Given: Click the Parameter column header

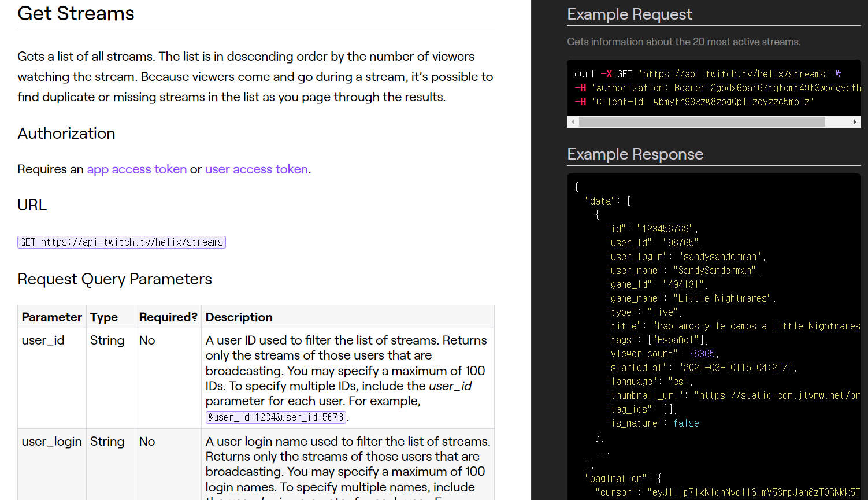Looking at the screenshot, I should 52,317.
